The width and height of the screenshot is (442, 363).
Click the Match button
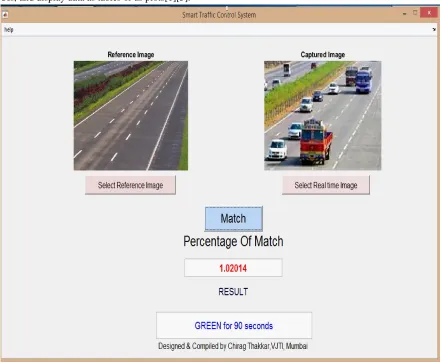233,218
